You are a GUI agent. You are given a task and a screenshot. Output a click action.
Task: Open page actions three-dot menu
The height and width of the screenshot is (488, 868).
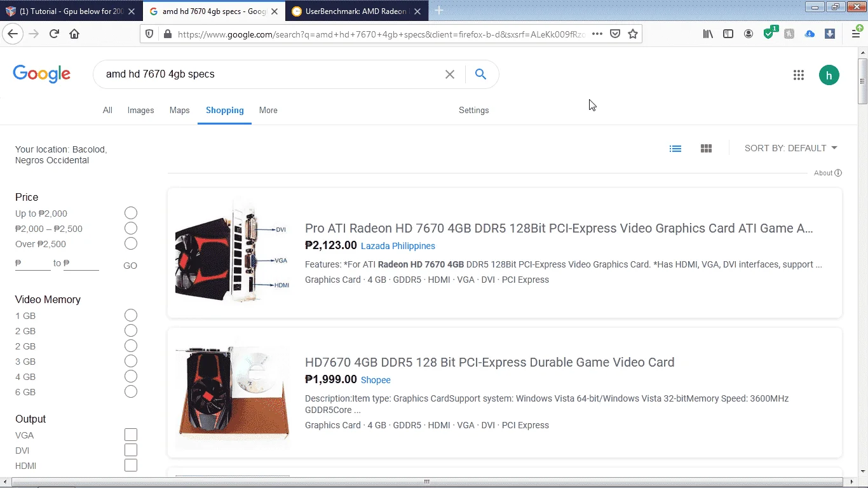point(597,34)
